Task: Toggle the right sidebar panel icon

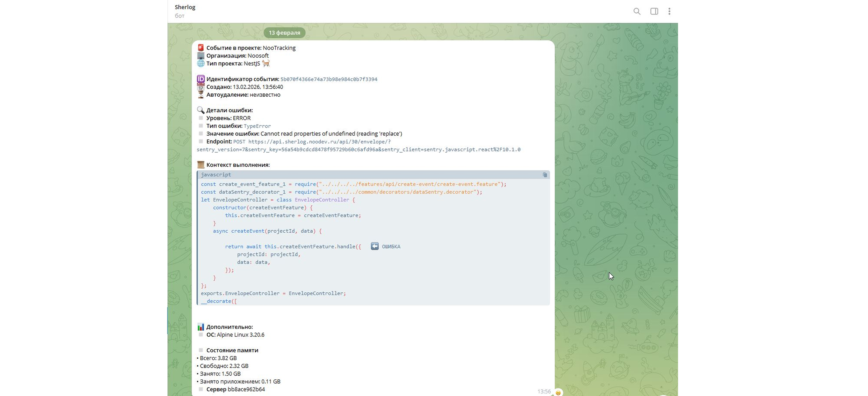Action: point(654,11)
